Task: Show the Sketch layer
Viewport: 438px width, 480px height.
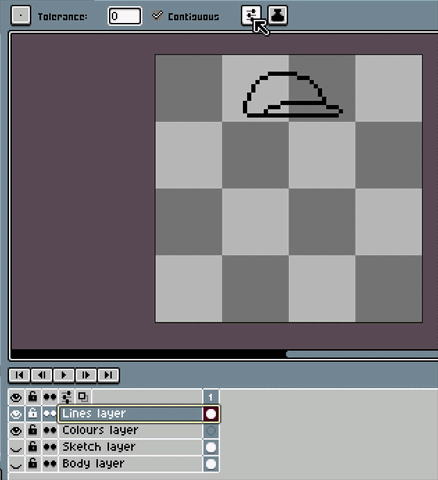Action: click(x=16, y=447)
